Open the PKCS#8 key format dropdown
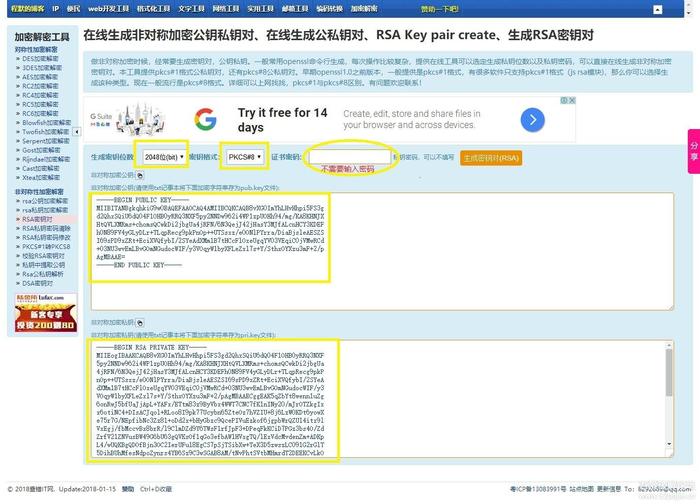 [x=245, y=157]
